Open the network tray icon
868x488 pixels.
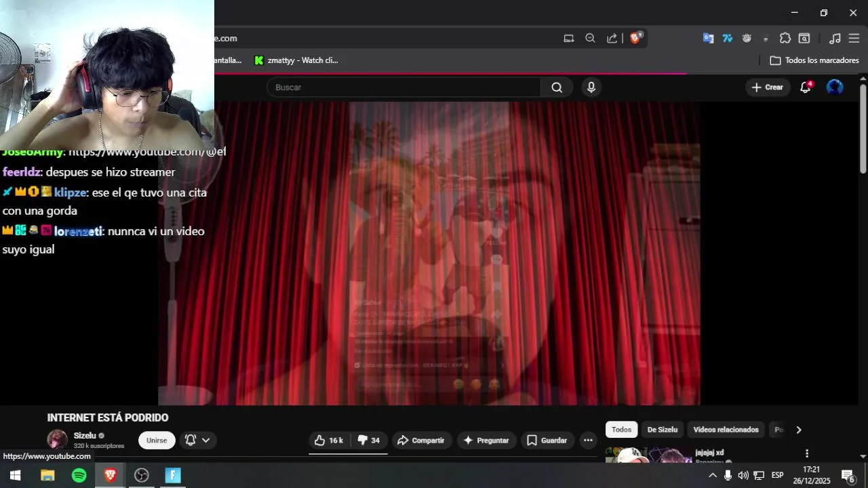pyautogui.click(x=759, y=475)
